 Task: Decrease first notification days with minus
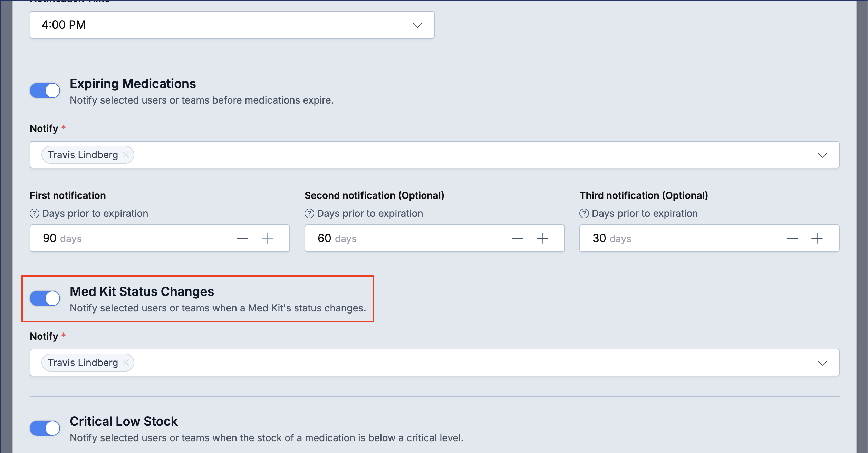pyautogui.click(x=242, y=238)
